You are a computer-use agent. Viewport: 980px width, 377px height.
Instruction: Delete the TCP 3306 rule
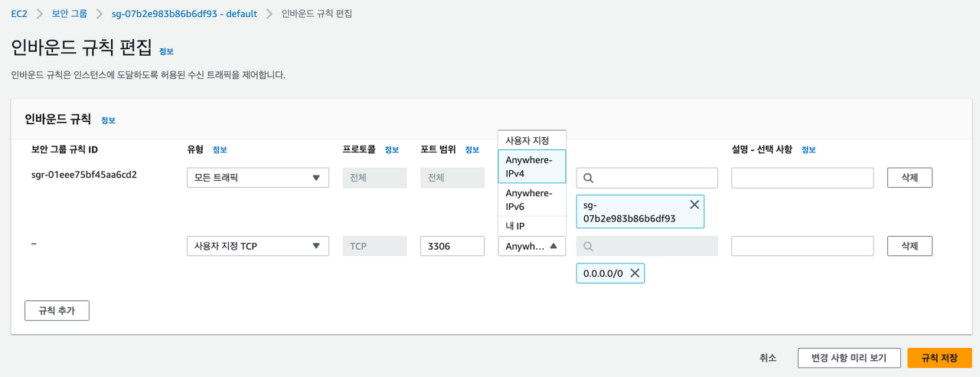coord(910,246)
